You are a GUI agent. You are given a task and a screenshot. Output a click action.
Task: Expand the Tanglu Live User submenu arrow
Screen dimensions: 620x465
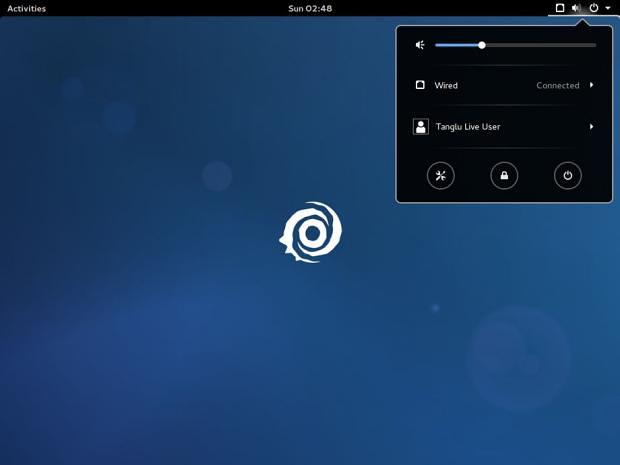592,127
